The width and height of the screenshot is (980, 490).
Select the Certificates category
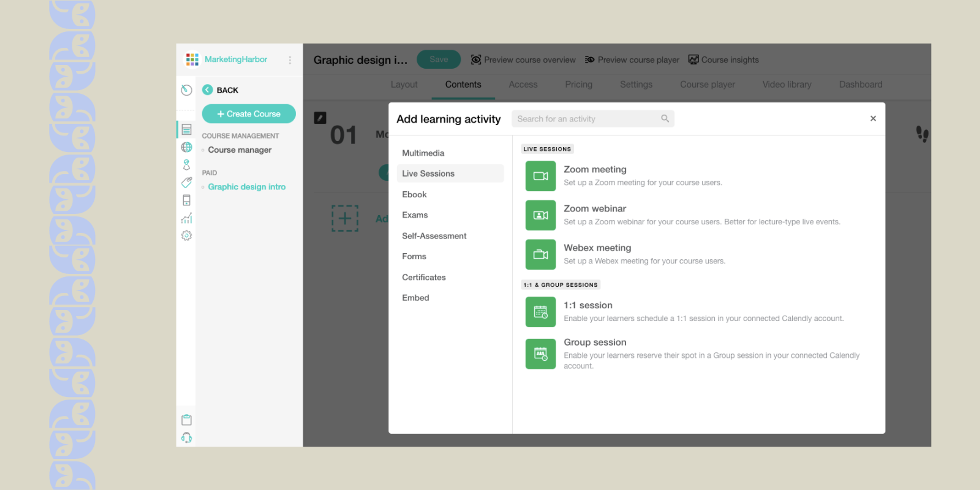pyautogui.click(x=450, y=277)
